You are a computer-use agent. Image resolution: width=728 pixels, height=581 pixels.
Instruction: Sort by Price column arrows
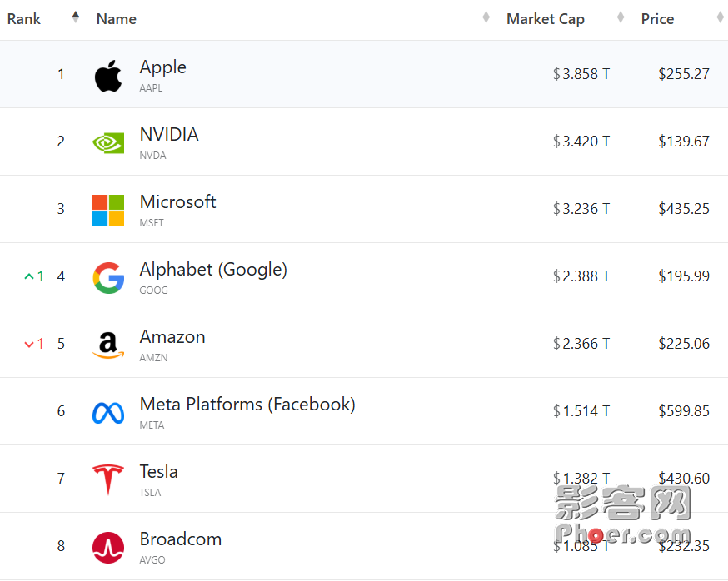coord(721,17)
